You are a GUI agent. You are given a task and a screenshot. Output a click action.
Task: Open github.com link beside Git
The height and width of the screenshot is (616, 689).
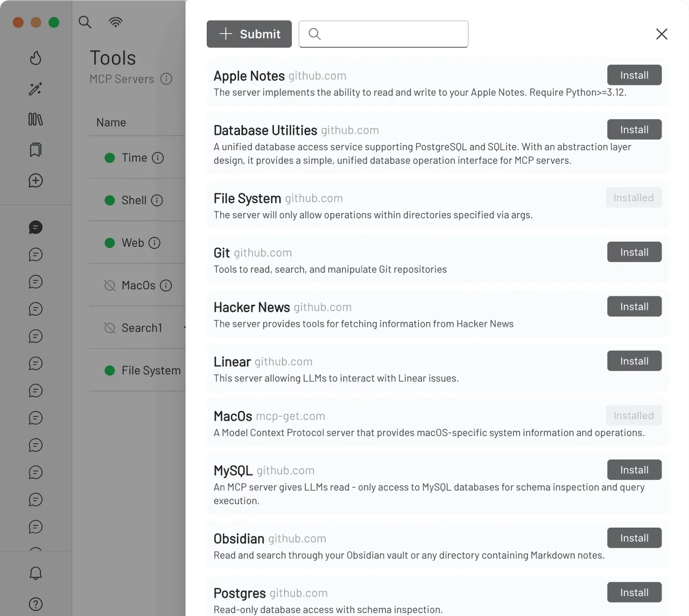pyautogui.click(x=263, y=253)
